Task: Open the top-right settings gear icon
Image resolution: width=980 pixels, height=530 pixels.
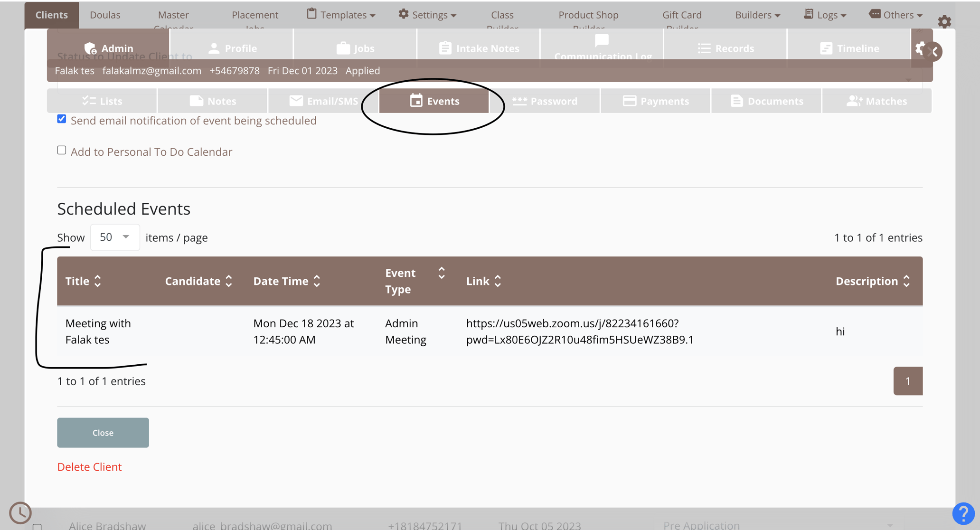Action: pyautogui.click(x=945, y=21)
